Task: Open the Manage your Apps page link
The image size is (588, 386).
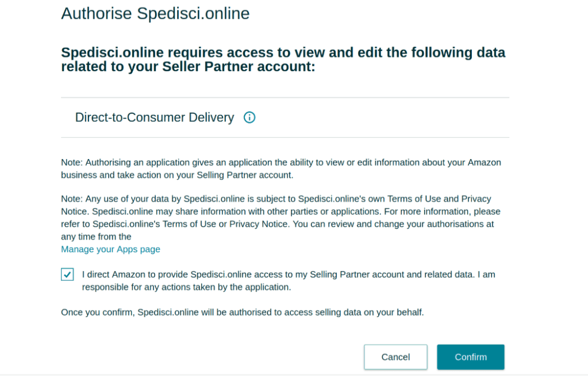Action: (x=110, y=249)
